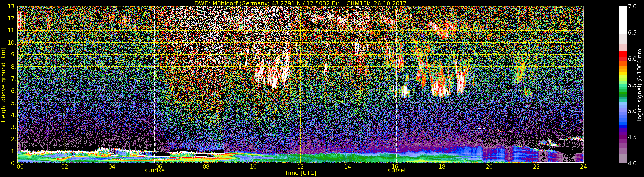
Task: Click the red band of the colorbar
Action: (623, 54)
